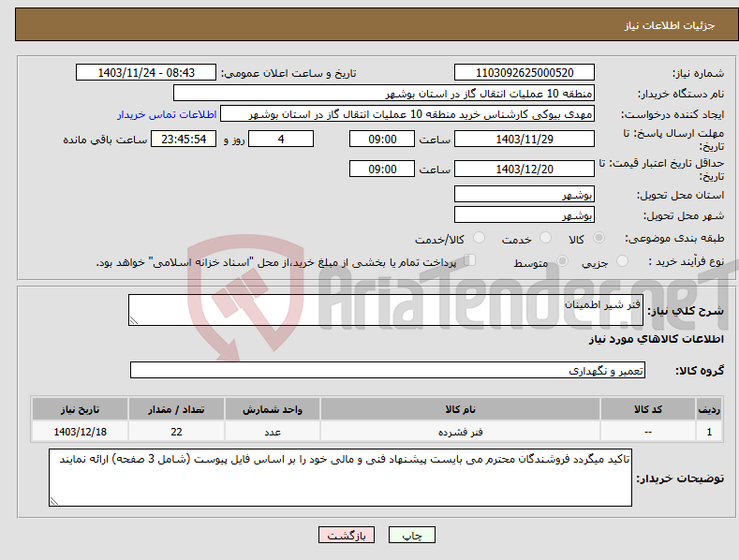Click the price validity date 1403/12/20
This screenshot has width=739, height=560.
[x=525, y=169]
